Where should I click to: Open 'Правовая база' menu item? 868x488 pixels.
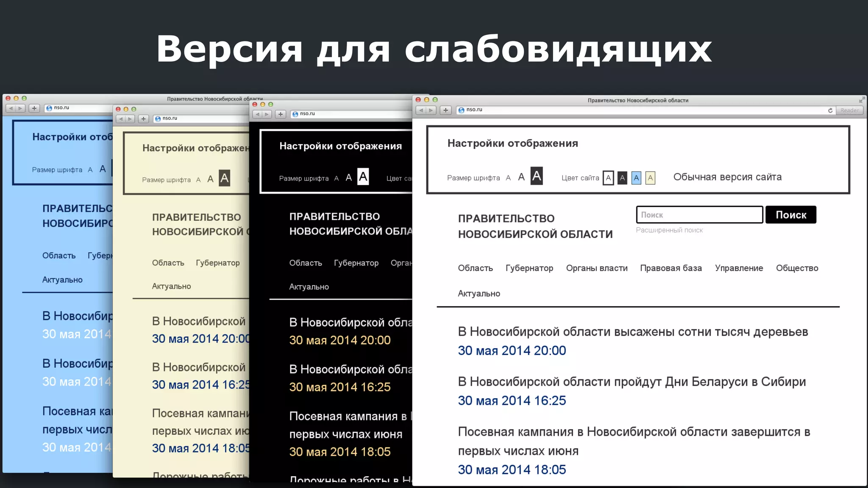(x=671, y=268)
